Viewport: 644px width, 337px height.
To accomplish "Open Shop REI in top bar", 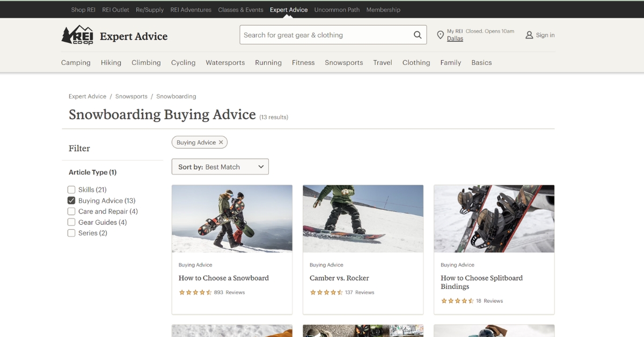I will click(x=83, y=10).
